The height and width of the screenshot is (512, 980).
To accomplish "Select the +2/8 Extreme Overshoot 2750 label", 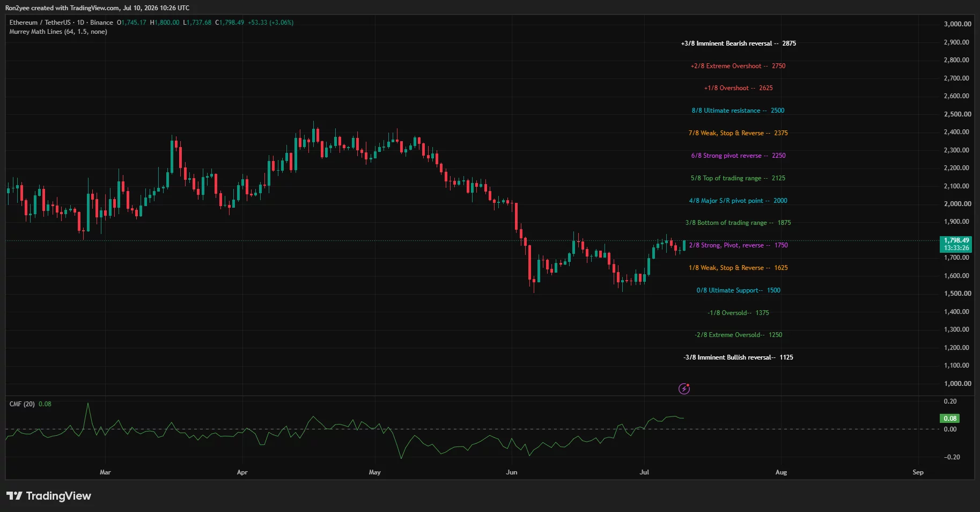I will pyautogui.click(x=738, y=66).
